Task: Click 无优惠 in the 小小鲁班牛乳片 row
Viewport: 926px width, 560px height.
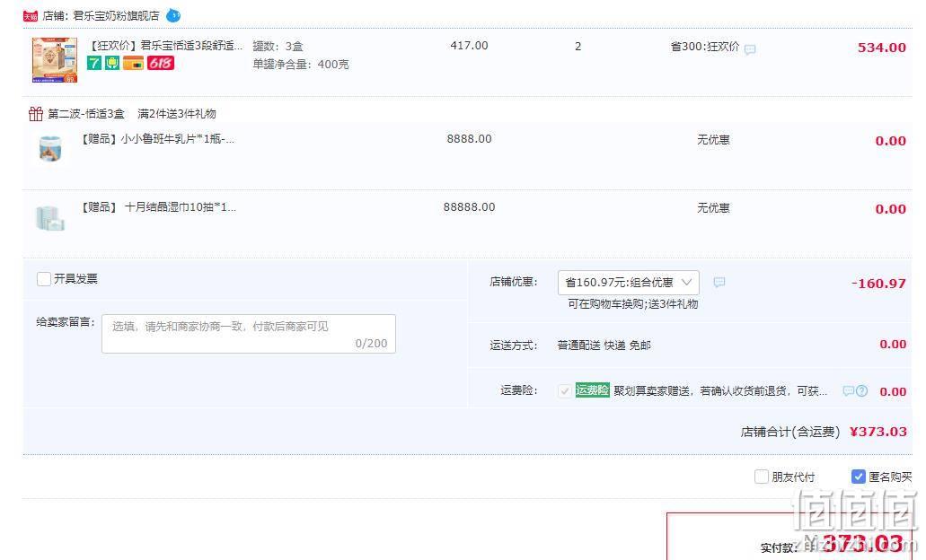Action: point(713,140)
